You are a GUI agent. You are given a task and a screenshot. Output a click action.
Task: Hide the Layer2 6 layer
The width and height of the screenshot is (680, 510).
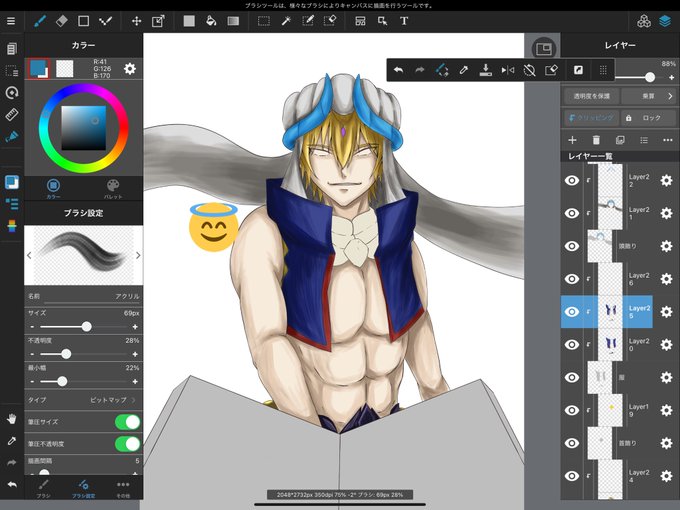(x=572, y=278)
